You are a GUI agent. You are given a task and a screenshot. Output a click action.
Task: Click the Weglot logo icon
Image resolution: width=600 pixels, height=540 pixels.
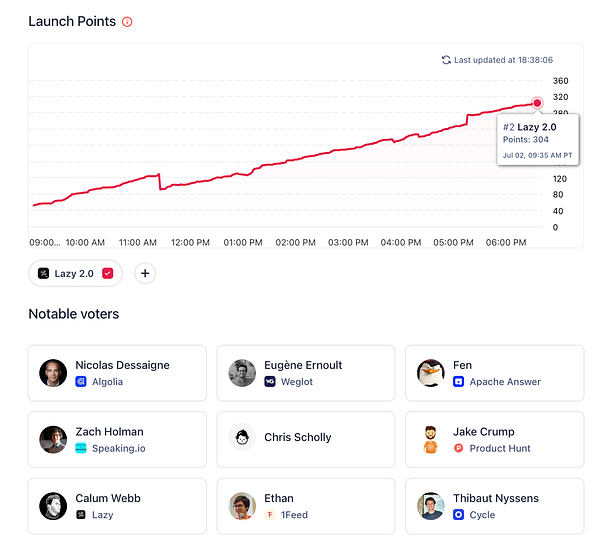click(270, 382)
